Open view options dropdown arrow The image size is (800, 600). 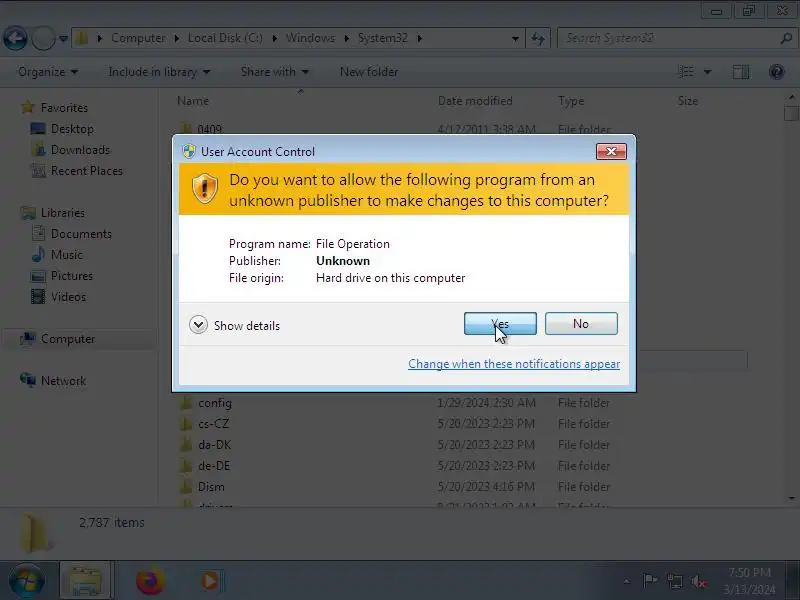coord(708,72)
